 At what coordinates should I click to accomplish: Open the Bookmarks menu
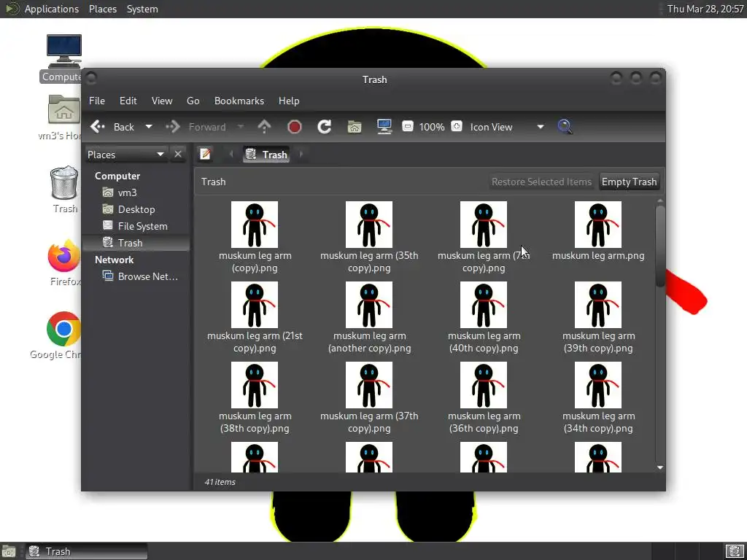[x=239, y=101]
